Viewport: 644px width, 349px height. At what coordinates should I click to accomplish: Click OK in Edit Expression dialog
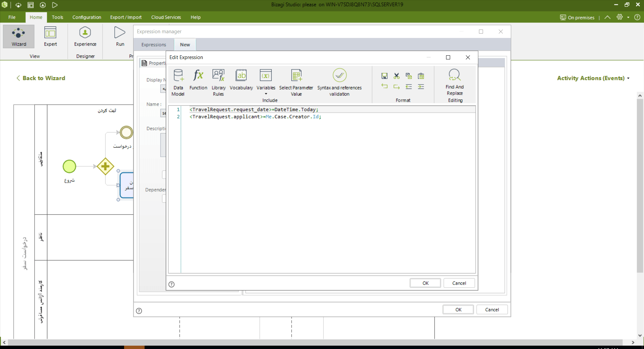425,283
